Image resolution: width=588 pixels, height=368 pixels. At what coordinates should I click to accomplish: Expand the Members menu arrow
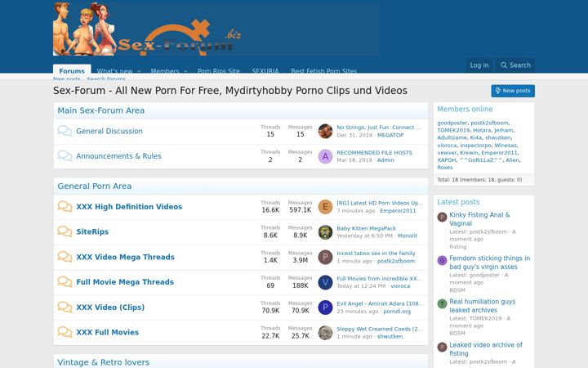pyautogui.click(x=185, y=71)
